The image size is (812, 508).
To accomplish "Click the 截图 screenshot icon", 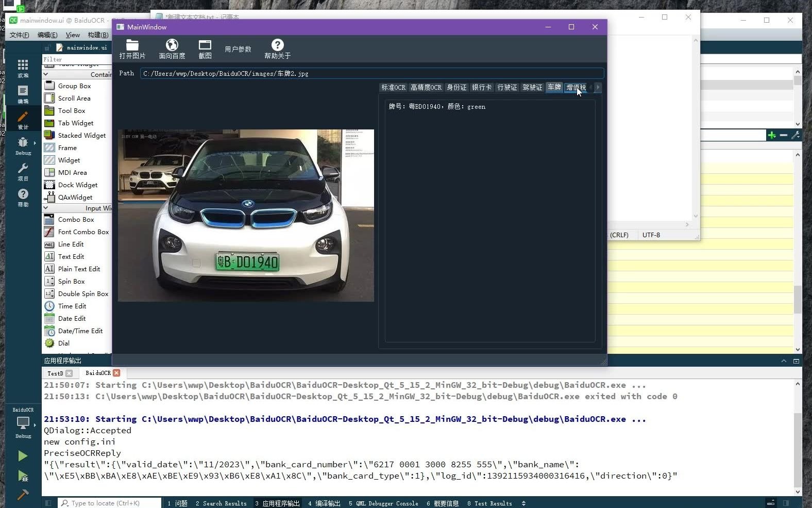I will click(x=205, y=45).
